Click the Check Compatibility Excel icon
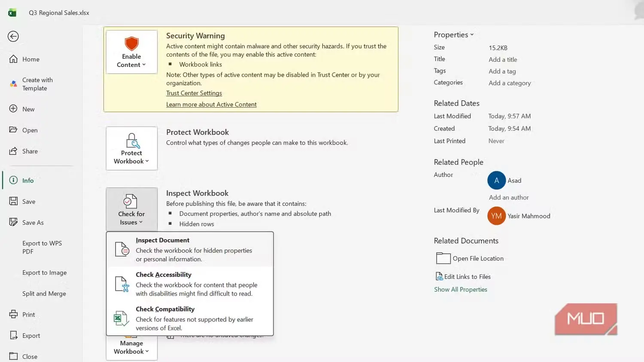Viewport: 644px width, 362px height. [121, 318]
